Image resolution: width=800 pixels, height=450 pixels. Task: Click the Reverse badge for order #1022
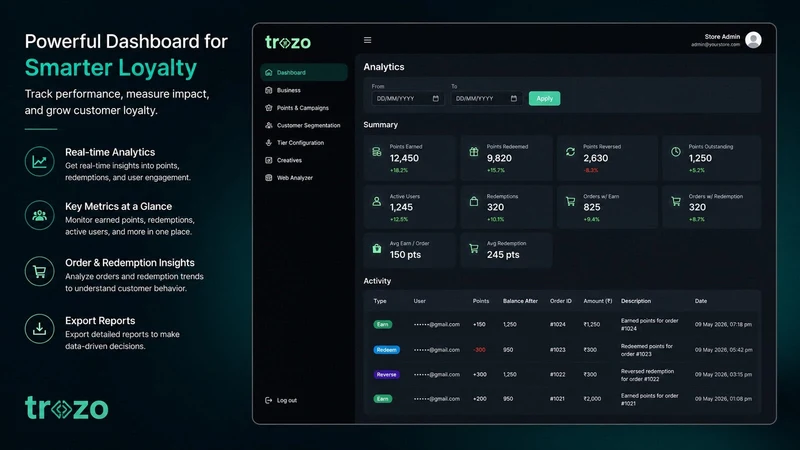tap(386, 374)
